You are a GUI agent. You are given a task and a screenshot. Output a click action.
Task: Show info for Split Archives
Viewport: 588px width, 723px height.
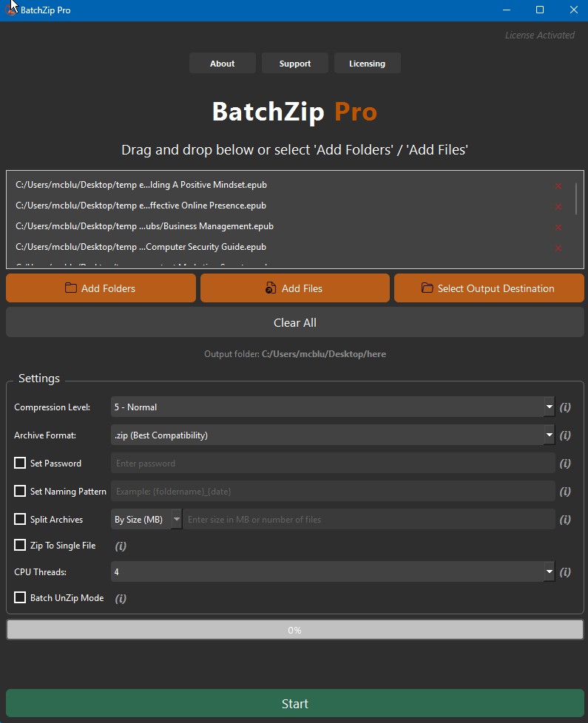click(565, 520)
